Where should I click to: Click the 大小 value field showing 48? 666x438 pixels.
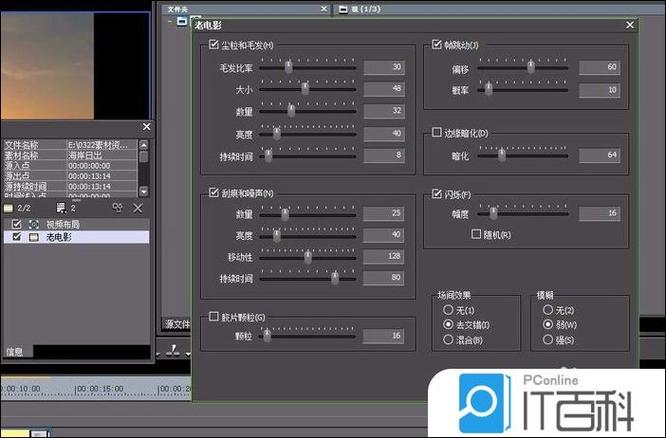384,89
